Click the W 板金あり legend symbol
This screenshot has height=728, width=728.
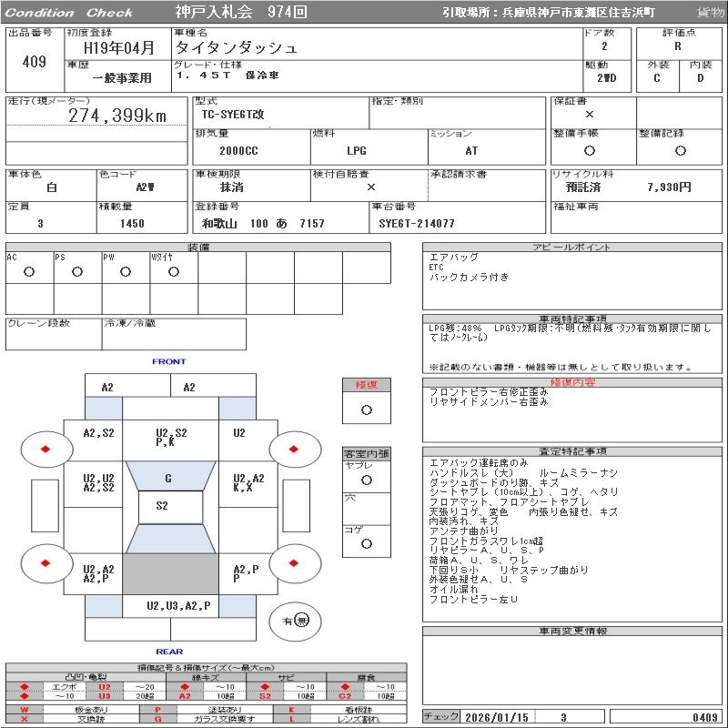(25, 709)
